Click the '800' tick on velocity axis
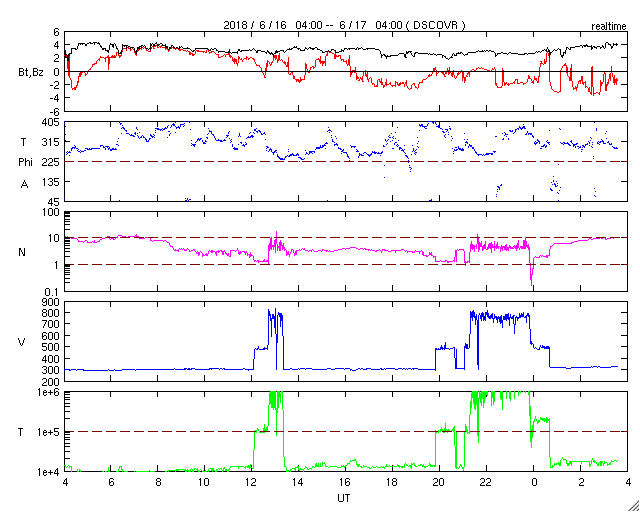640x512 pixels. pos(52,313)
